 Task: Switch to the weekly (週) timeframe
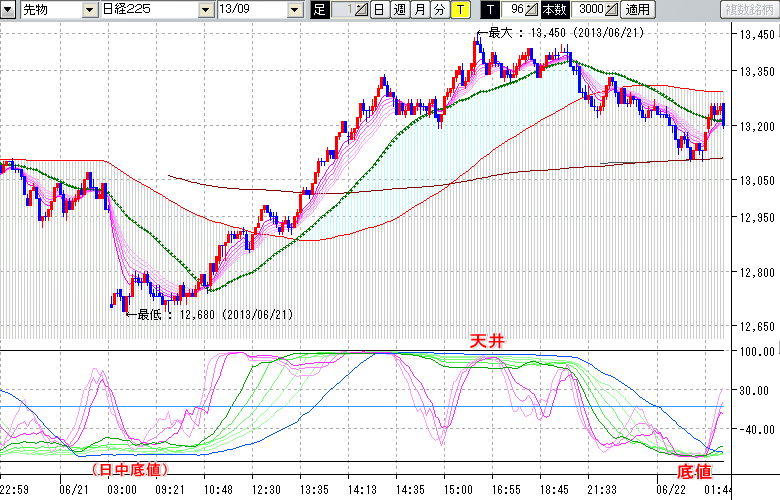[399, 10]
